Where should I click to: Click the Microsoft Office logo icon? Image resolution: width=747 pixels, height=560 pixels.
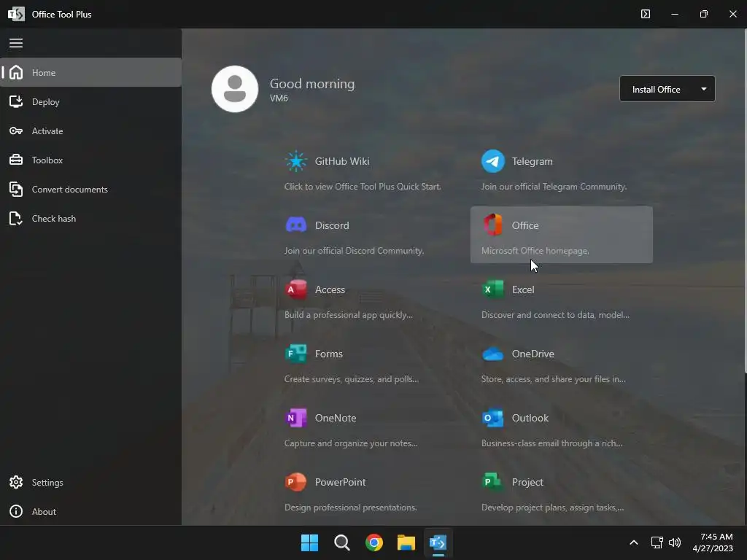(x=492, y=225)
